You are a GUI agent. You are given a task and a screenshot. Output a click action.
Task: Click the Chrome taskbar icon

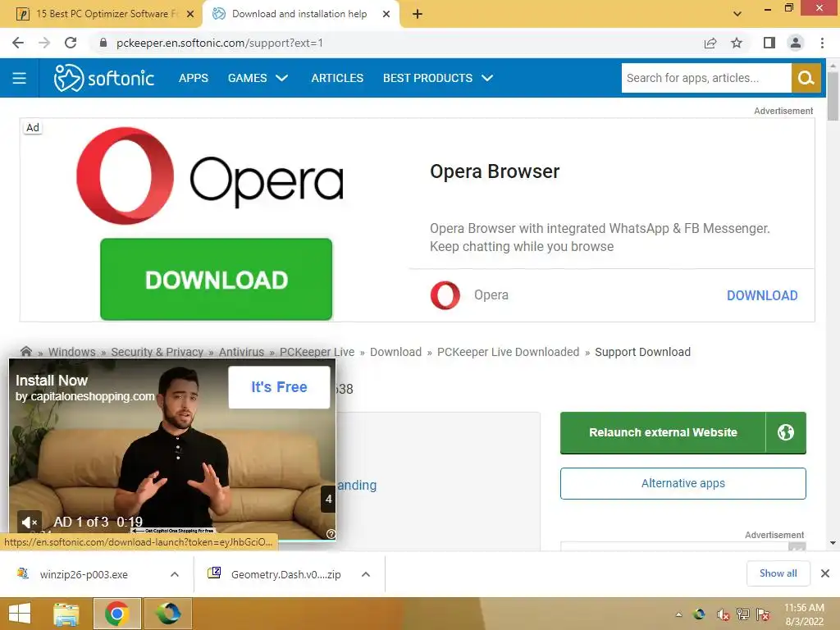[x=116, y=614]
